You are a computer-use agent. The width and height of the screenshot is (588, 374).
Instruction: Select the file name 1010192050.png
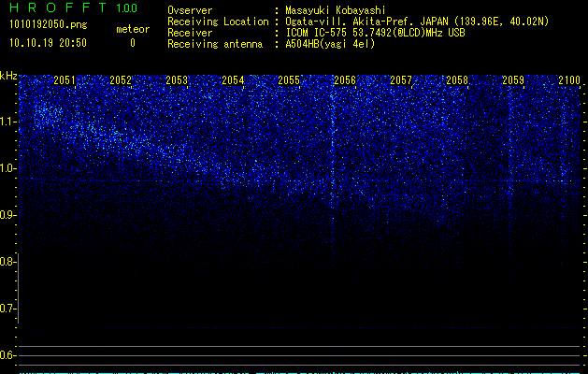[49, 24]
